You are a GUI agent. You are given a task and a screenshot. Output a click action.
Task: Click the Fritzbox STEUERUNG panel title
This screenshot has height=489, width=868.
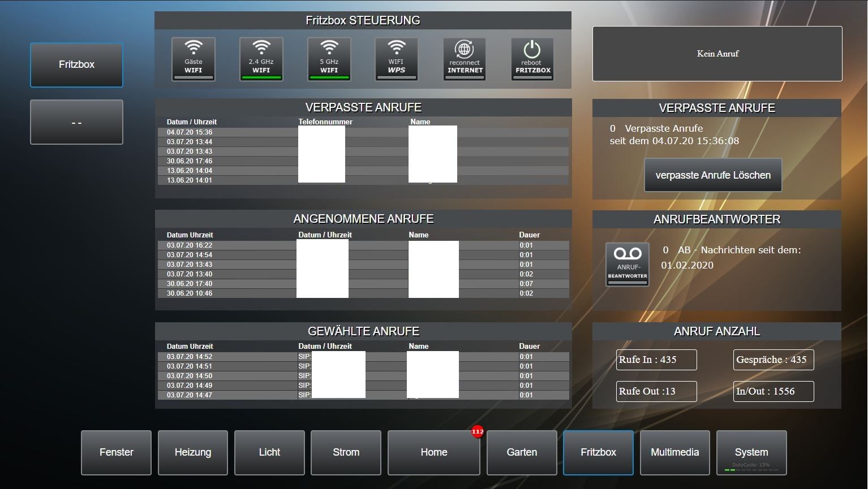[363, 20]
